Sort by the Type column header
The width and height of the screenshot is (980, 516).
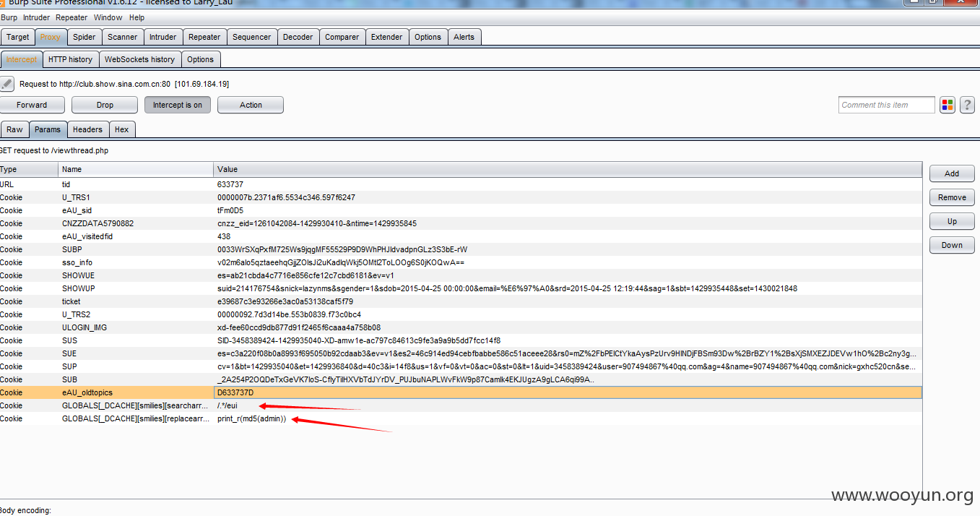point(29,169)
